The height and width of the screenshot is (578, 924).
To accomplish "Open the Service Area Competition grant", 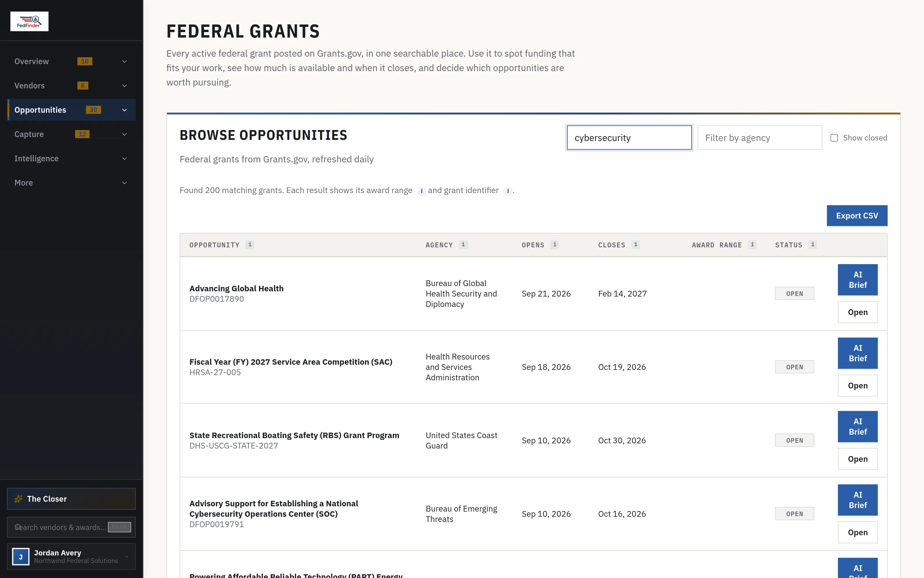I will [858, 386].
